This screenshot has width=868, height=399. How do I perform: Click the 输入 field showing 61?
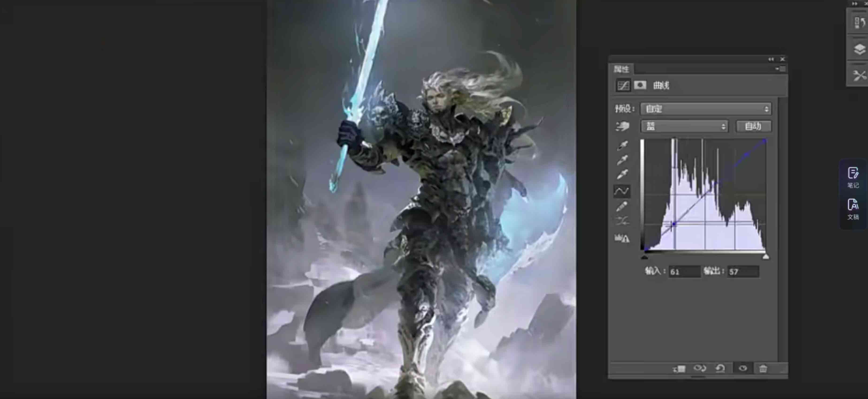[684, 271]
